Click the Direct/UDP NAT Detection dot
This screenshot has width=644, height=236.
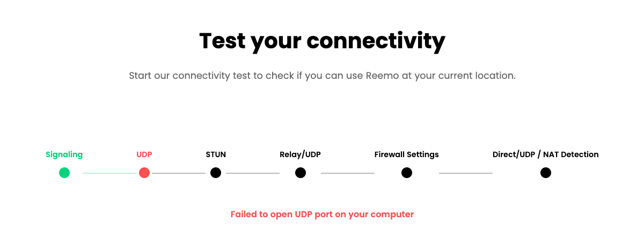click(546, 173)
